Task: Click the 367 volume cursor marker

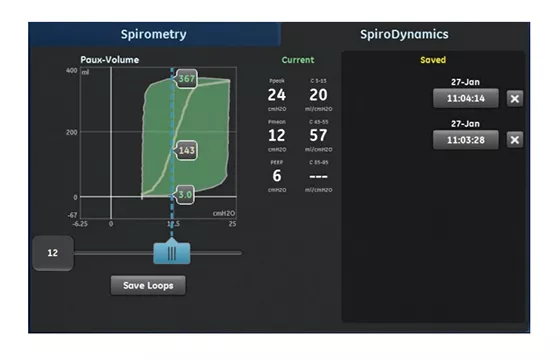Action: (x=186, y=79)
